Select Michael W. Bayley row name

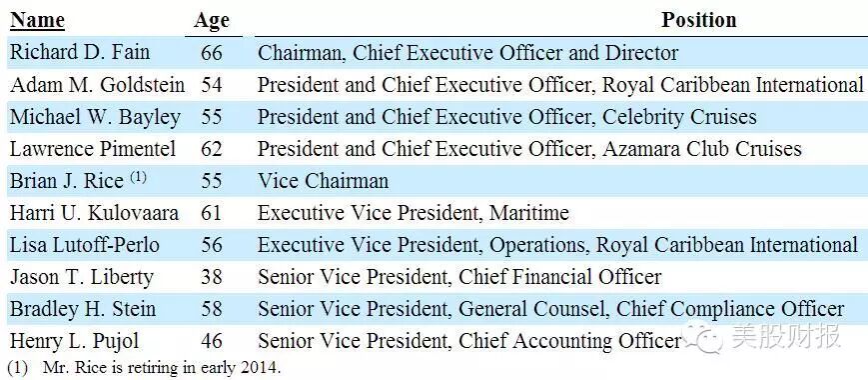pyautogui.click(x=95, y=117)
